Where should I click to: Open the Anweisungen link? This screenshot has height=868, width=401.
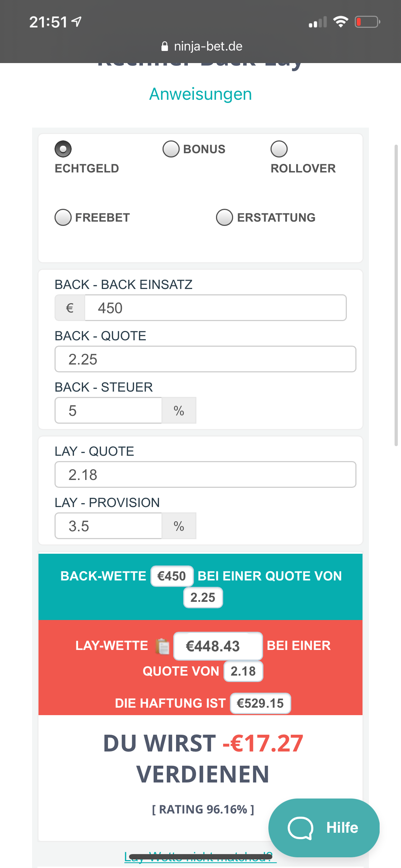pyautogui.click(x=201, y=94)
